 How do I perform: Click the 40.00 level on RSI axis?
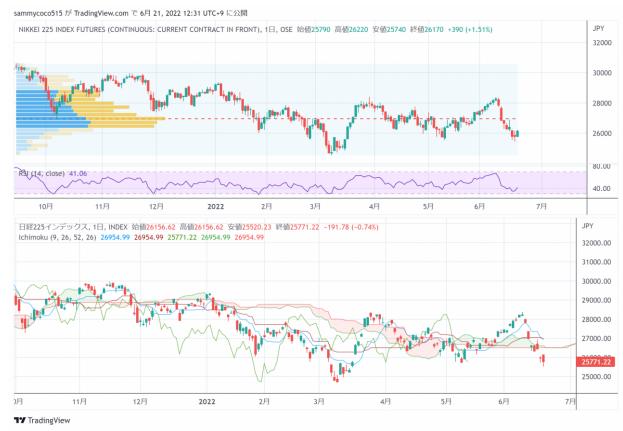click(x=602, y=189)
